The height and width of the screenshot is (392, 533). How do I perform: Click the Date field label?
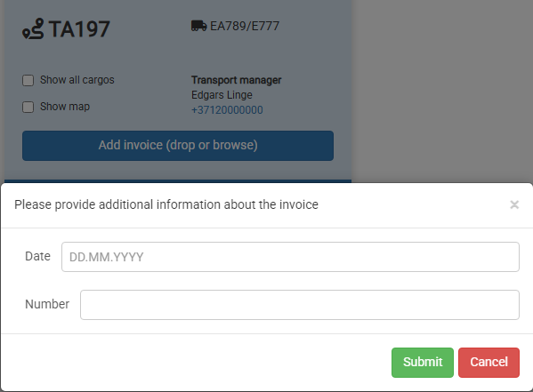(37, 256)
